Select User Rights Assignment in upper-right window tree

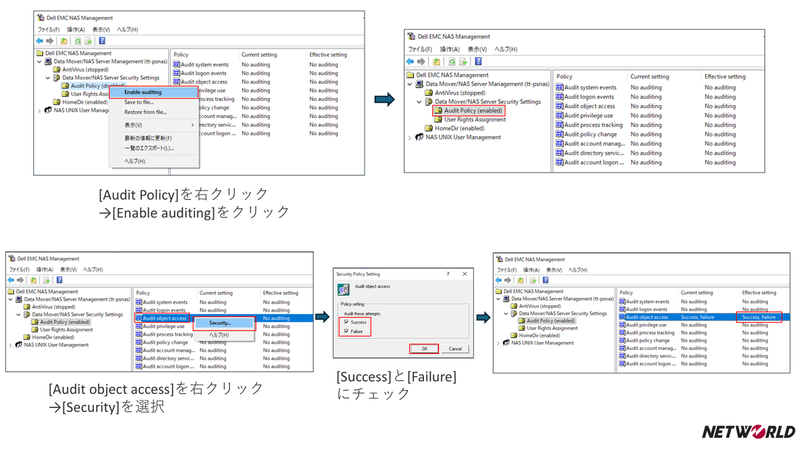click(x=475, y=119)
